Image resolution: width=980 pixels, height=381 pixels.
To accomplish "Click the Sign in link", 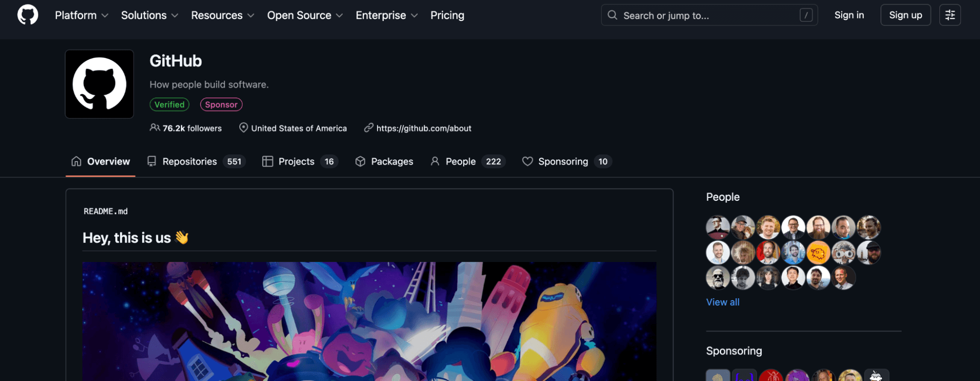I will tap(849, 15).
